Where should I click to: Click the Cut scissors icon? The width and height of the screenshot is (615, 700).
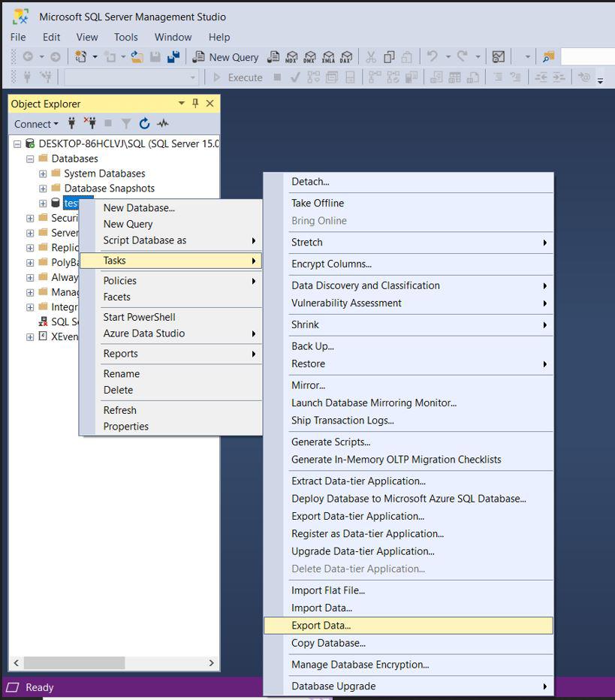371,56
